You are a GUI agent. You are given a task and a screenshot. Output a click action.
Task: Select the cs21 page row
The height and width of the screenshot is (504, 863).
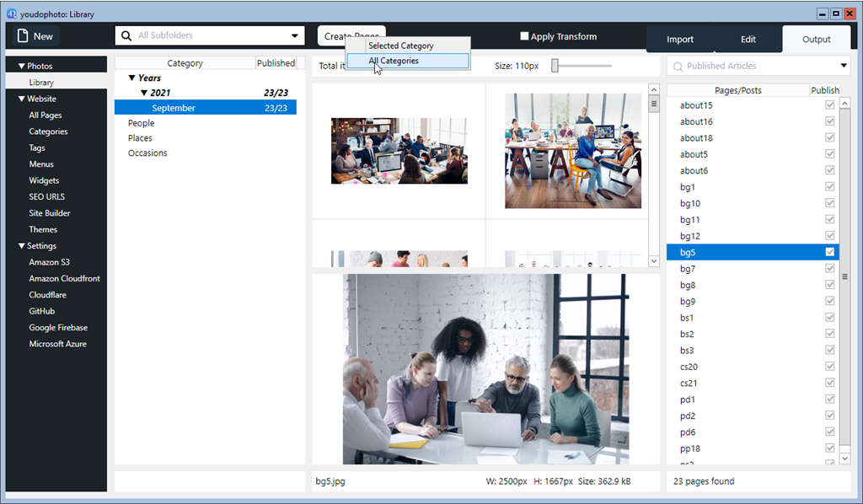[753, 383]
